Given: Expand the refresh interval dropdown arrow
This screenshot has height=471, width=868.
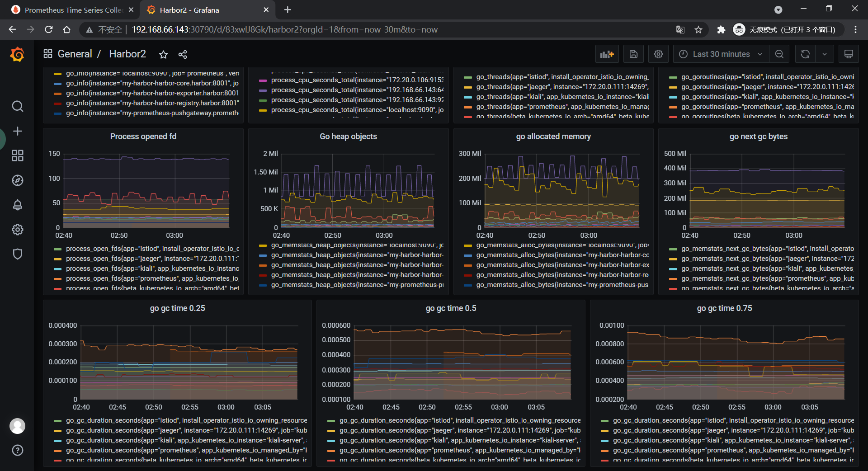Looking at the screenshot, I should tap(825, 54).
